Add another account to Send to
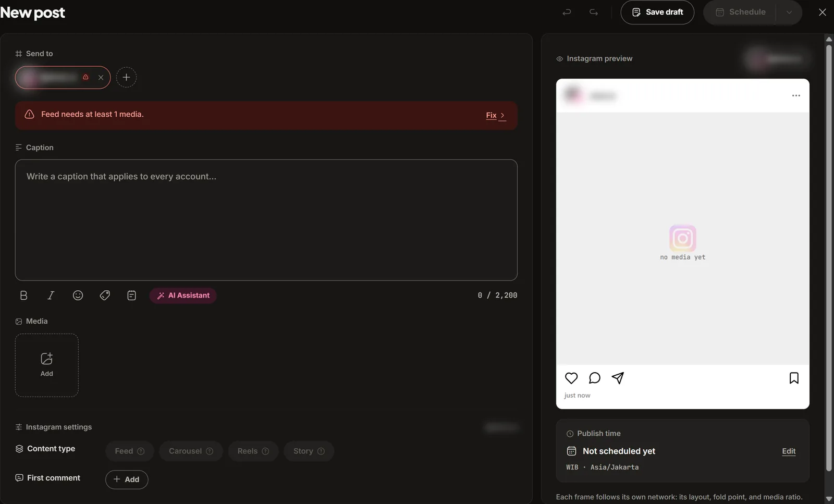The image size is (834, 504). [126, 78]
